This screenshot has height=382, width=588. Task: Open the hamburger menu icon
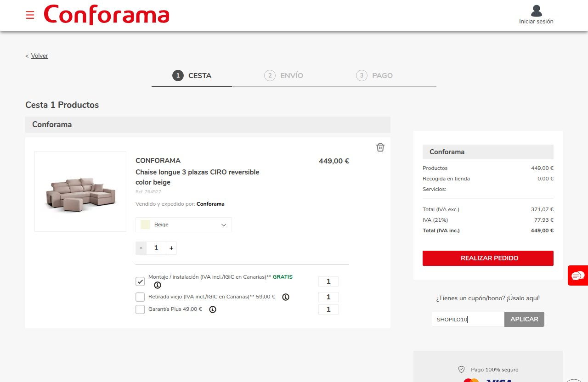30,15
